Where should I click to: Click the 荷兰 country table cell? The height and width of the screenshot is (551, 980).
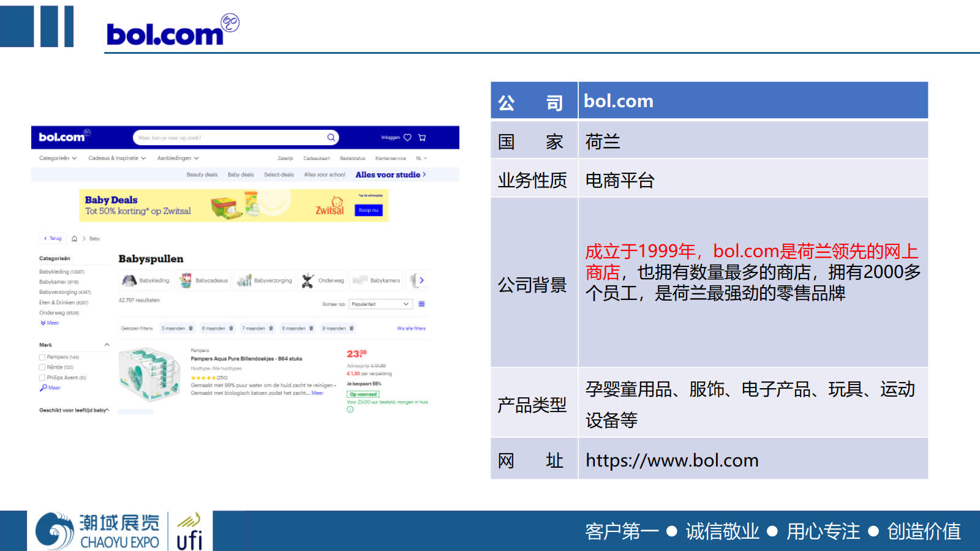pyautogui.click(x=753, y=140)
